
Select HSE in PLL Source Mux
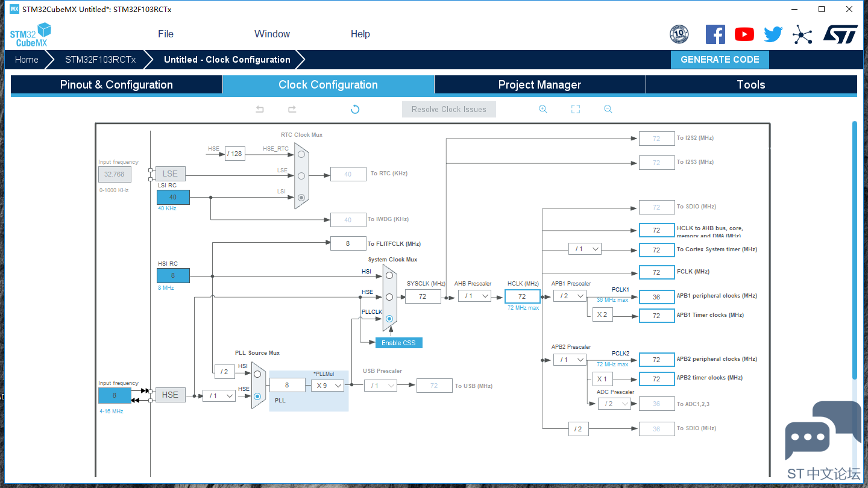click(x=257, y=396)
